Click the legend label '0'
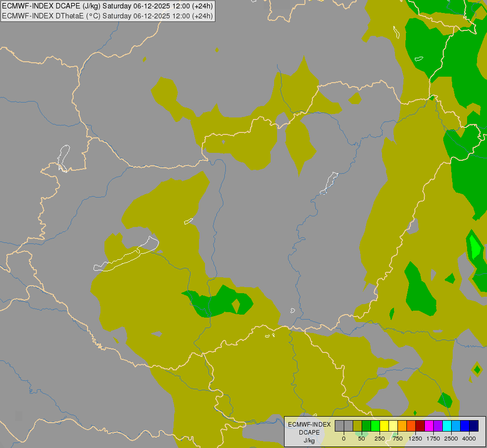The image size is (487, 448). click(x=344, y=439)
